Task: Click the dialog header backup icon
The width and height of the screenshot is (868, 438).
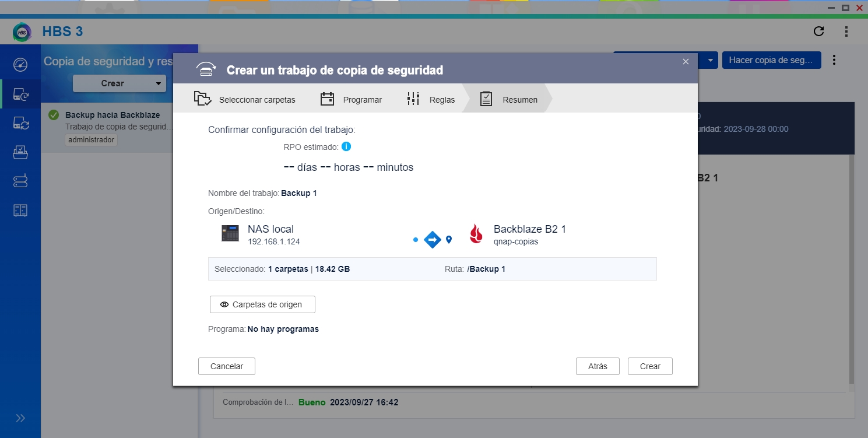Action: [206, 69]
